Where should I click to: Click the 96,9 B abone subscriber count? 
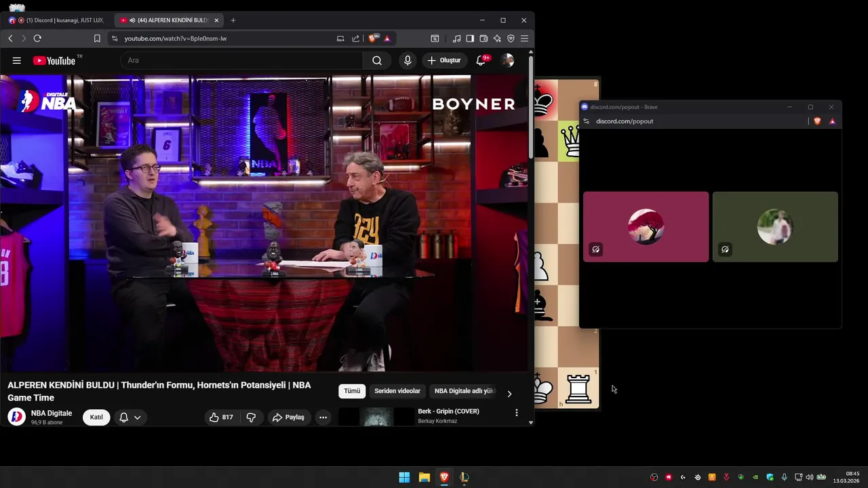pyautogui.click(x=46, y=422)
